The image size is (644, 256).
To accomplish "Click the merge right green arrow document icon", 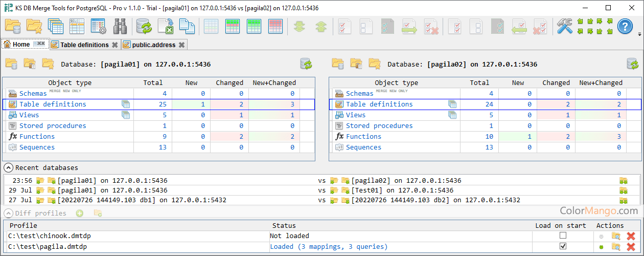I will click(409, 26).
